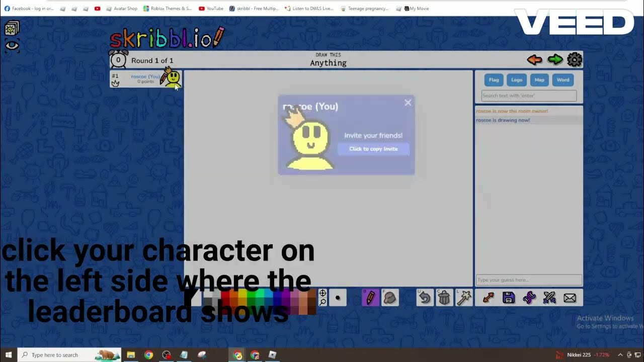644x362 pixels.
Task: Open Roblox Themes bookmark
Action: click(x=168, y=9)
